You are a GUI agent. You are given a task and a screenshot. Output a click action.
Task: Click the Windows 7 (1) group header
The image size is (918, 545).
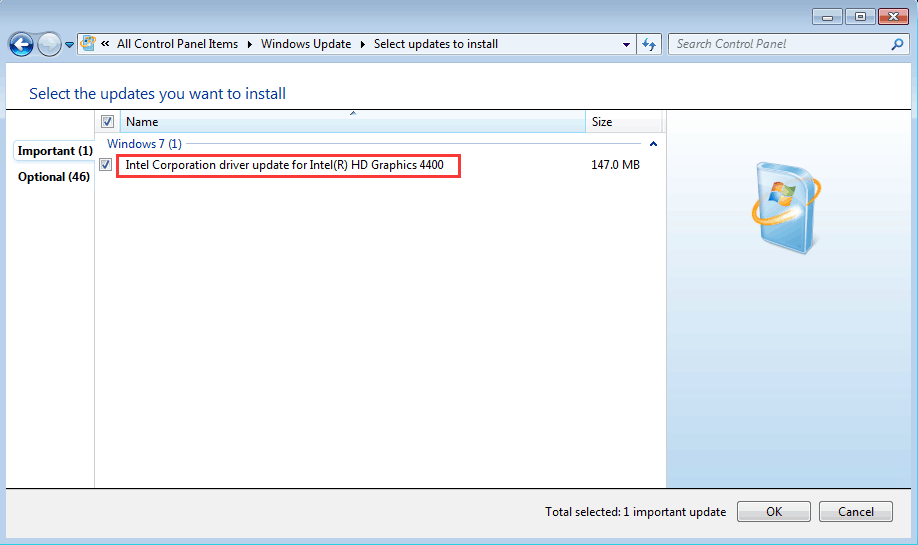click(144, 143)
